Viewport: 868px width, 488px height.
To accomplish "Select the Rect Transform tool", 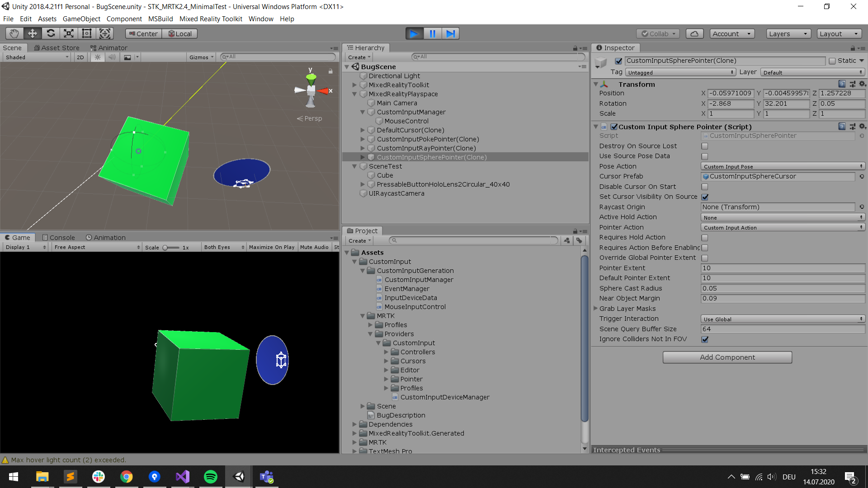I will 86,33.
